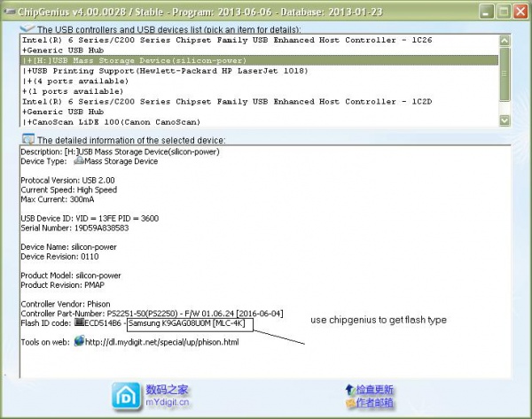Open the 数码之家 mYdigit.cn link
Screen dimensions: 532x419
[168, 396]
